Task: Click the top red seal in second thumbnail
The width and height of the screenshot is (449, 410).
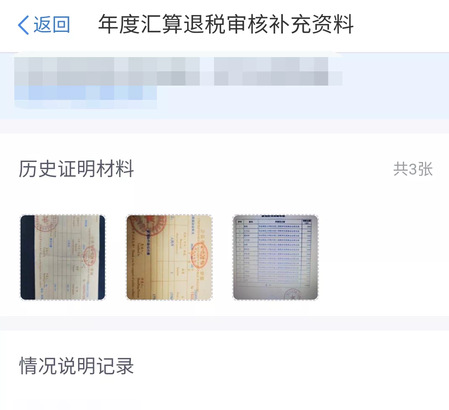Action: pyautogui.click(x=149, y=224)
